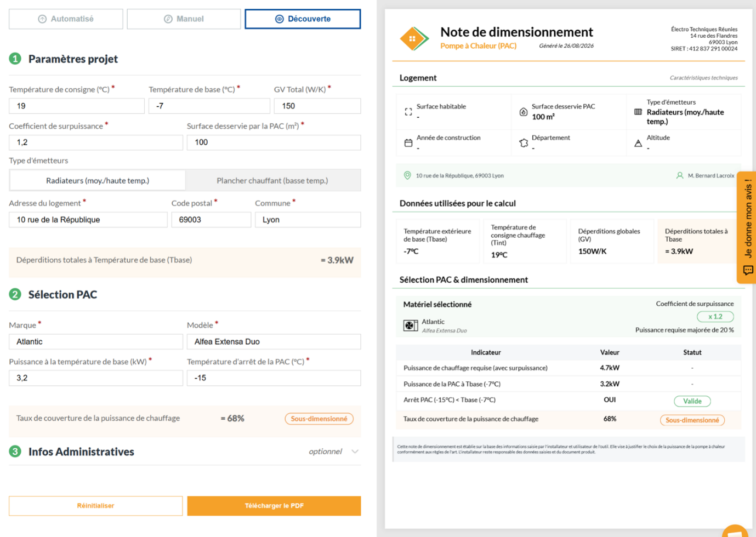The width and height of the screenshot is (756, 537).
Task: Click the Surface desservie PAC icon
Action: pyautogui.click(x=524, y=112)
